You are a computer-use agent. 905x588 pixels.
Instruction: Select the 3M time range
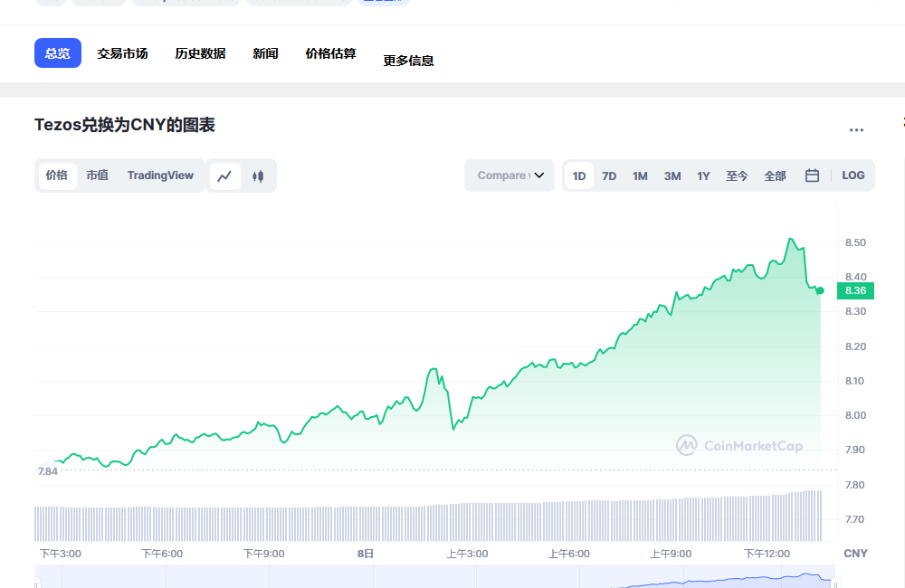pyautogui.click(x=672, y=176)
